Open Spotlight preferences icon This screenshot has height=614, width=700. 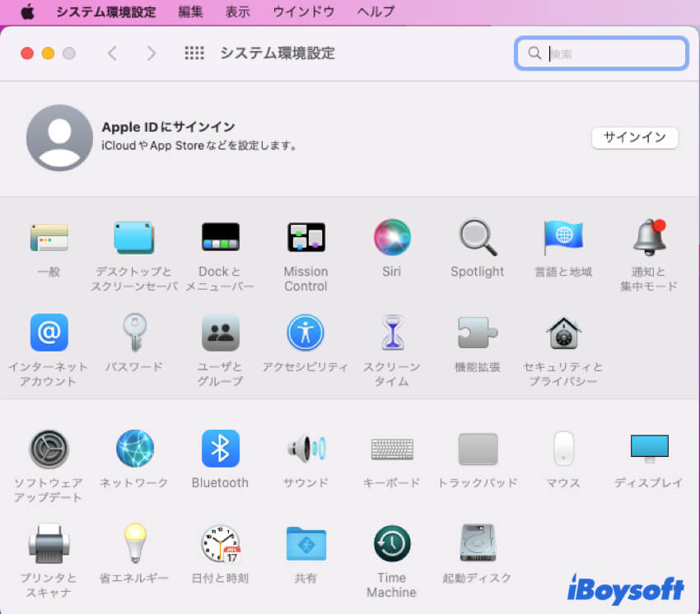tap(478, 237)
